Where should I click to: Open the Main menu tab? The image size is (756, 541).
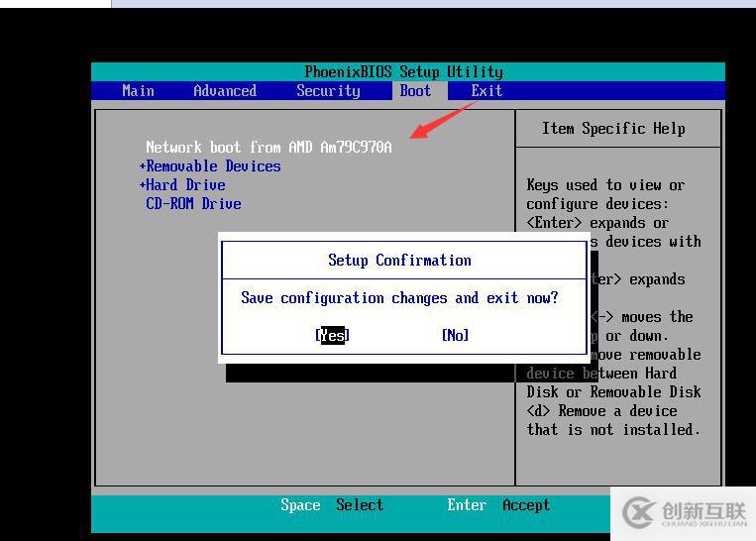[138, 90]
